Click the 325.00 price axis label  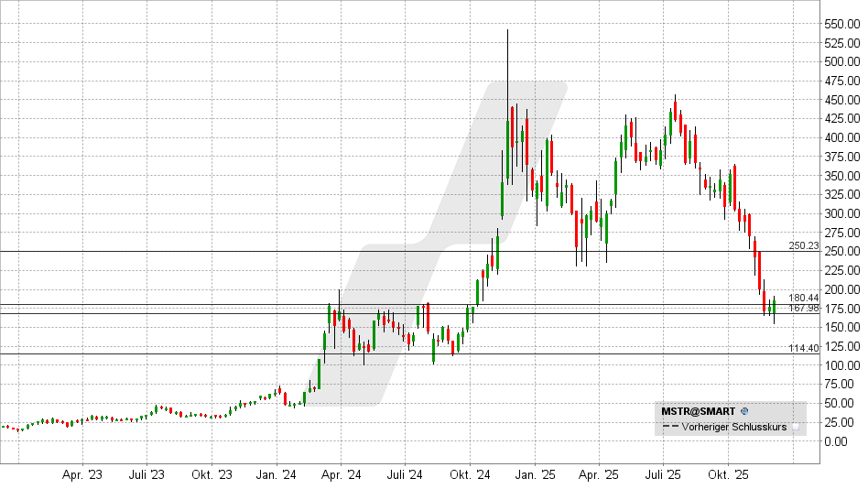(842, 195)
